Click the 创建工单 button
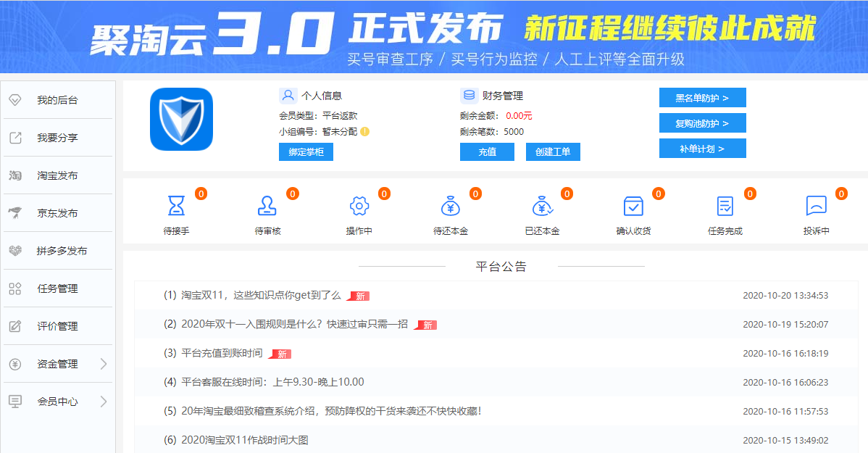 (553, 151)
